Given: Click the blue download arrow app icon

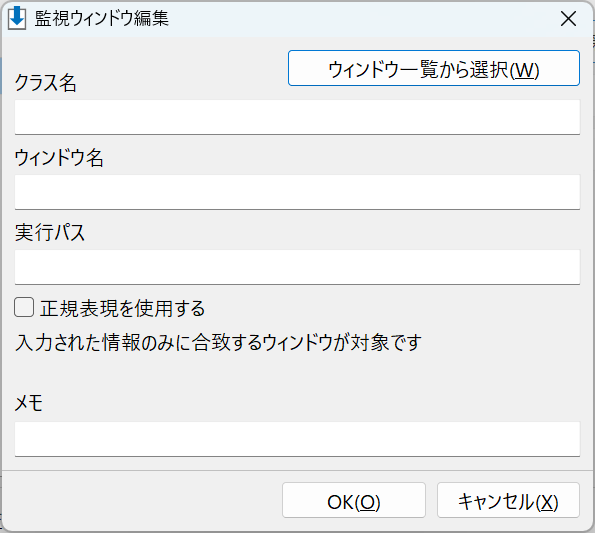Looking at the screenshot, I should pyautogui.click(x=17, y=18).
